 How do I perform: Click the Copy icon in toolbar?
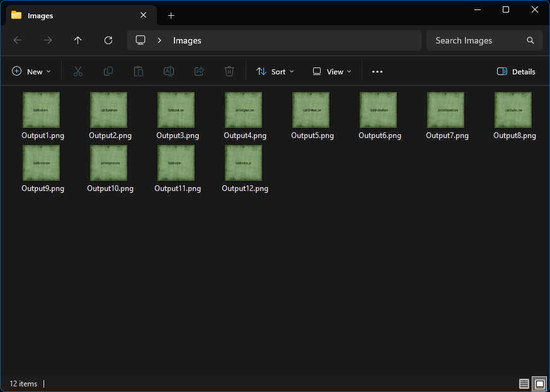[108, 72]
